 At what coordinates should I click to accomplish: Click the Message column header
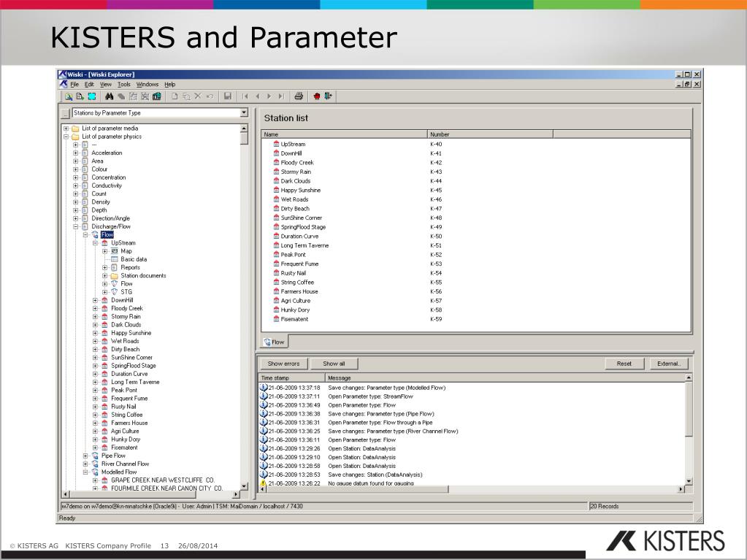(505, 377)
